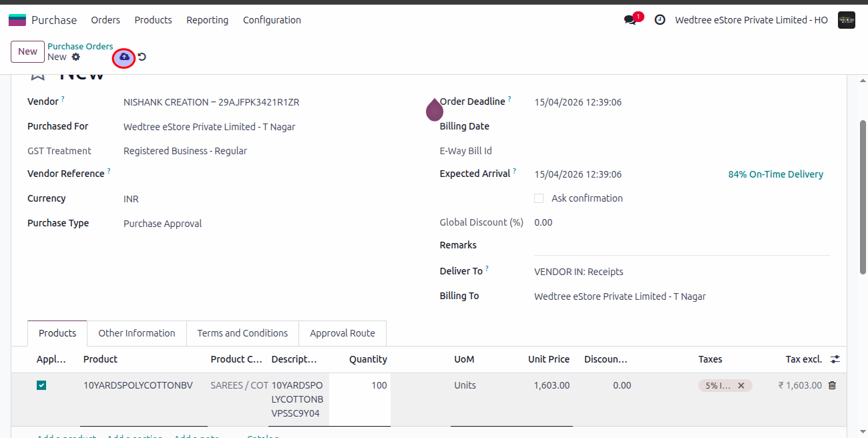The height and width of the screenshot is (438, 868).
Task: Click the Remarks input field
Action: coord(682,246)
